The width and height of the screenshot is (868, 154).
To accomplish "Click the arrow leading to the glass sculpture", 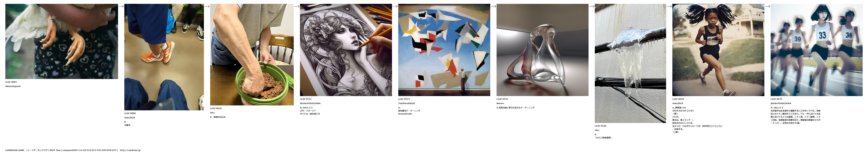I will pos(493,6).
